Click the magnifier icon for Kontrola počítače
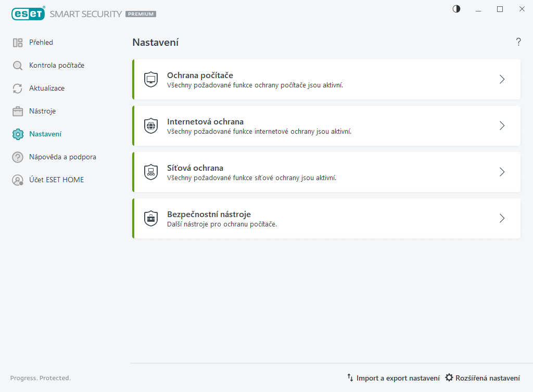 coord(18,66)
